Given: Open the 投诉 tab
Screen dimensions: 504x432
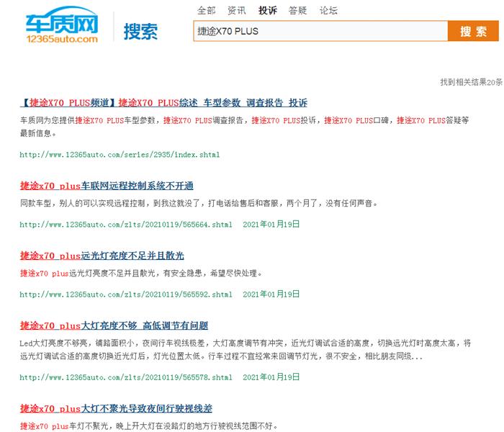Looking at the screenshot, I should [x=267, y=11].
